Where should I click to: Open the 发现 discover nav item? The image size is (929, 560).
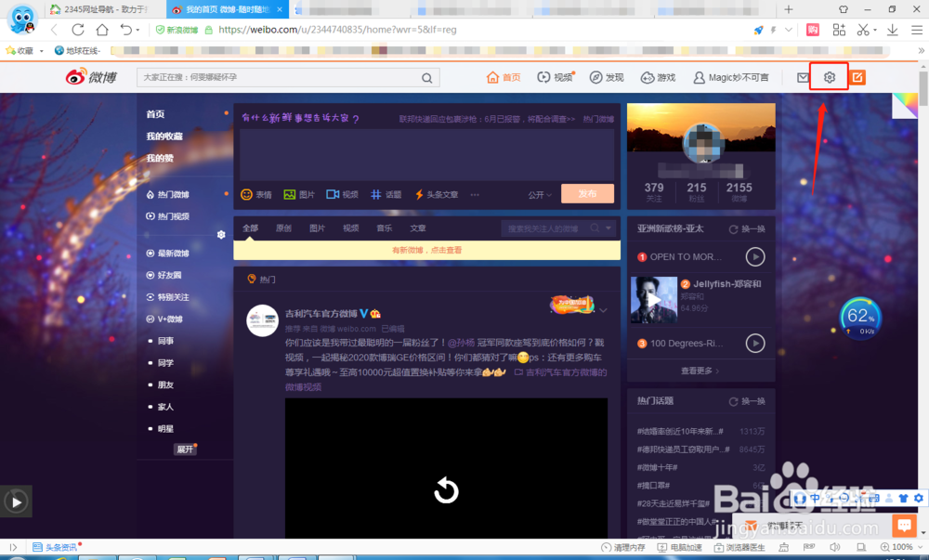point(607,78)
